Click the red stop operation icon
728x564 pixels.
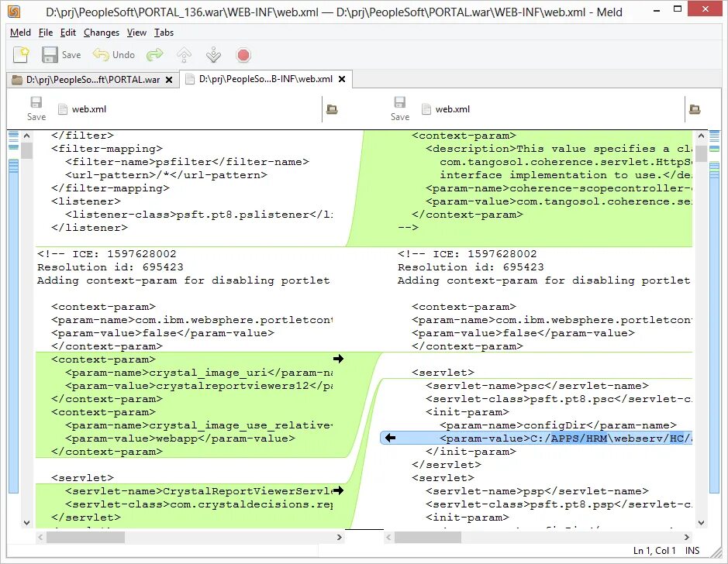click(243, 54)
